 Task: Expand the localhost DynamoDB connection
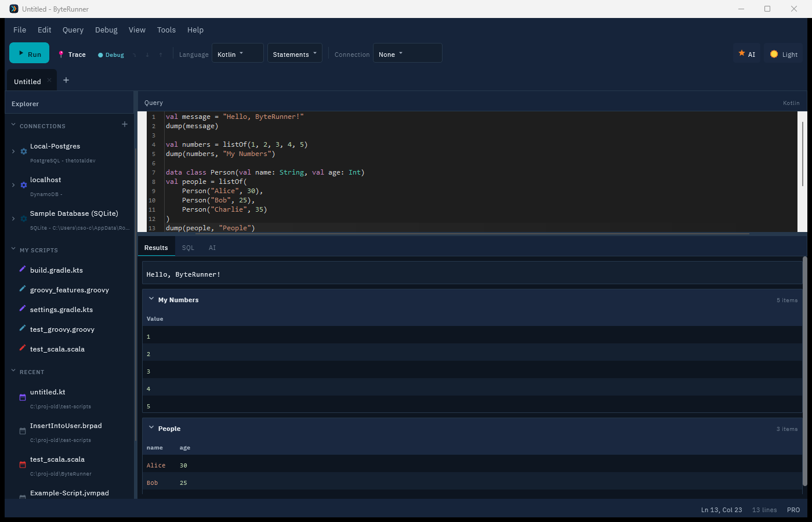[13, 185]
